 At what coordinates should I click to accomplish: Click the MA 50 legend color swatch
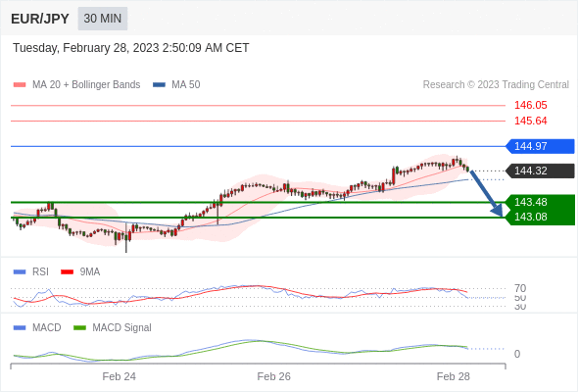[x=159, y=85]
